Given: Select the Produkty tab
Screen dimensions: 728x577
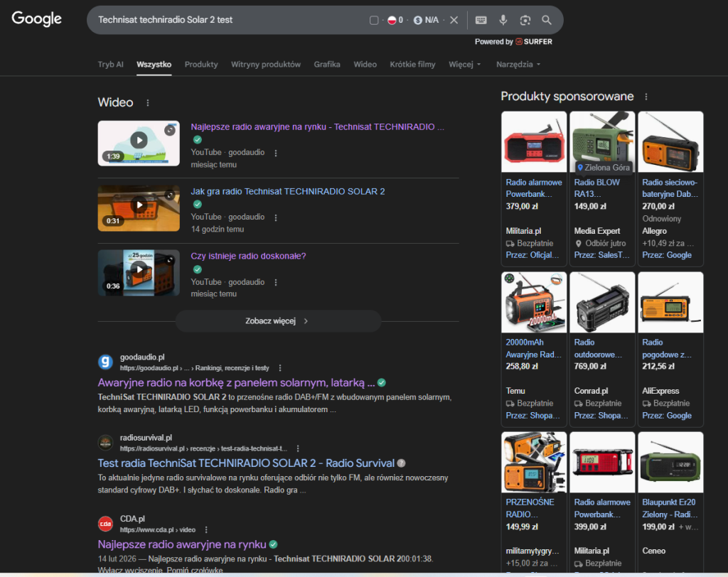Looking at the screenshot, I should point(201,65).
